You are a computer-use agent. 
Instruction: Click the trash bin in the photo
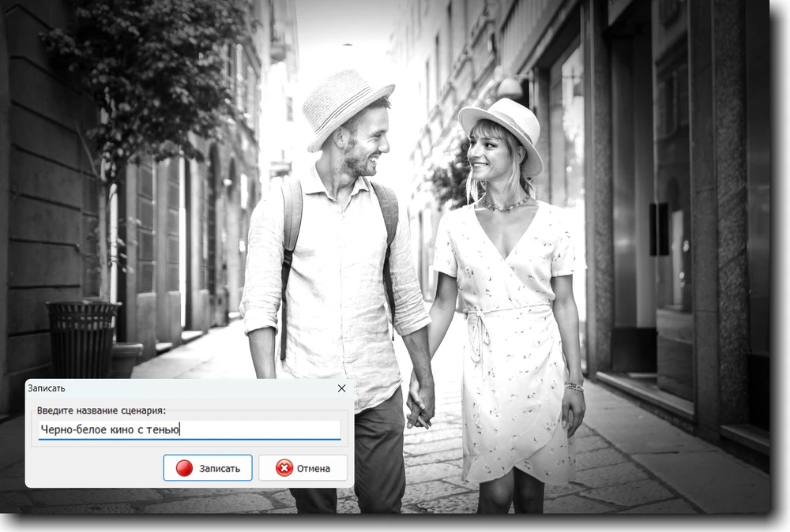(x=81, y=338)
